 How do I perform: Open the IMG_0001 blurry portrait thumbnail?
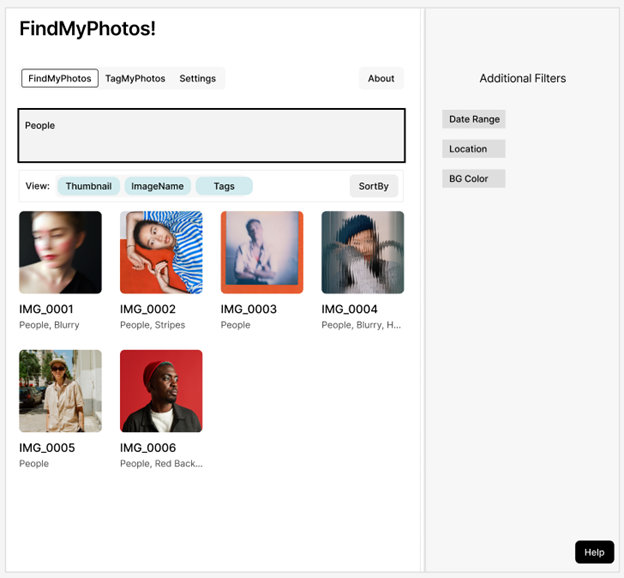pyautogui.click(x=60, y=252)
